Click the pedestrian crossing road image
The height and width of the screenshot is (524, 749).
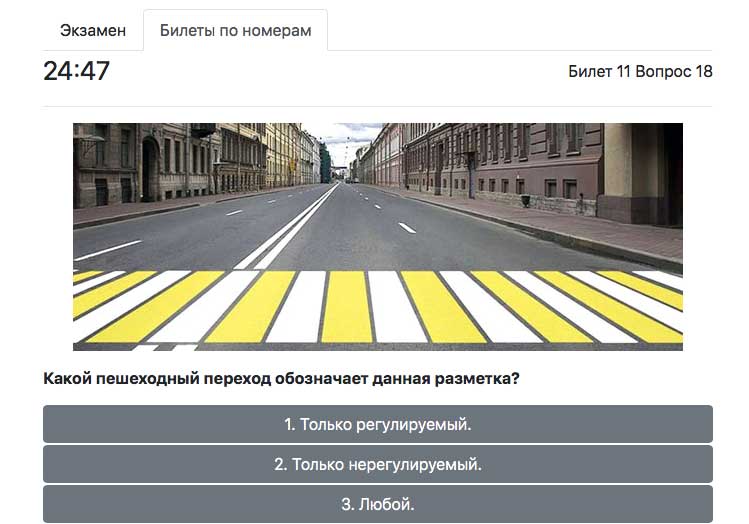click(378, 237)
